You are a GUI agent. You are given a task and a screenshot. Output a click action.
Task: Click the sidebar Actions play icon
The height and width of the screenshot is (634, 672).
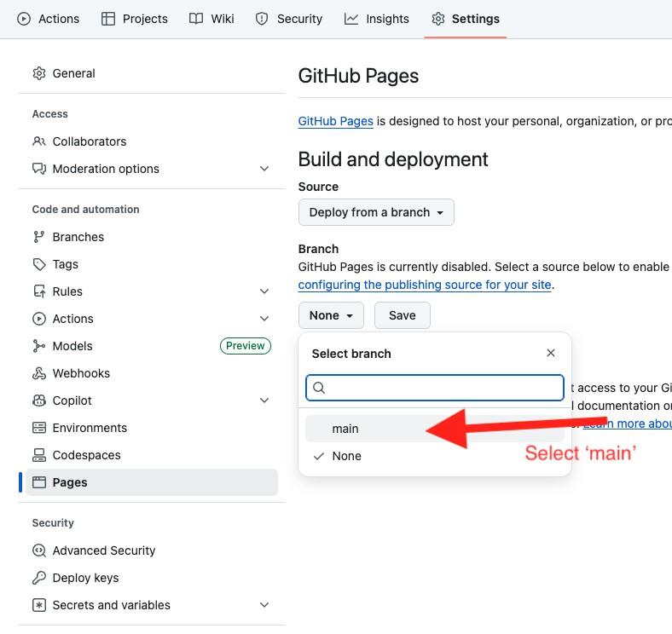(x=39, y=319)
